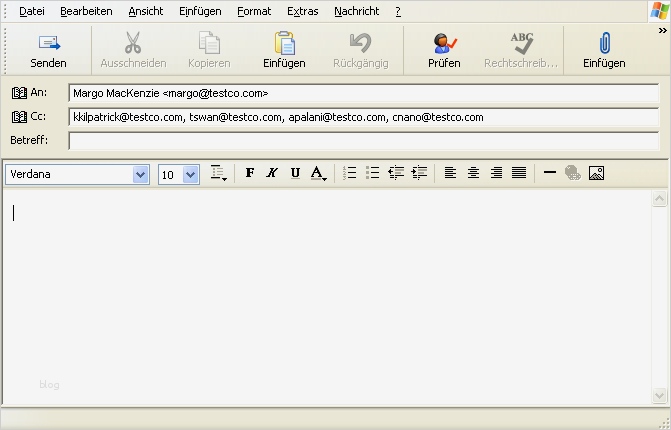Click the Ausschneiden scissors icon

[133, 43]
